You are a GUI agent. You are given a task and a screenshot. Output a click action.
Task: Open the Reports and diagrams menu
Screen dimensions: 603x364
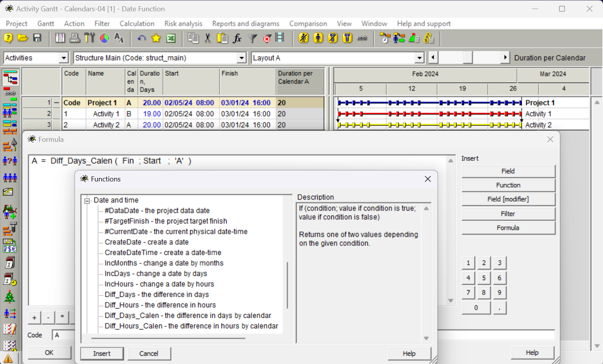[246, 24]
